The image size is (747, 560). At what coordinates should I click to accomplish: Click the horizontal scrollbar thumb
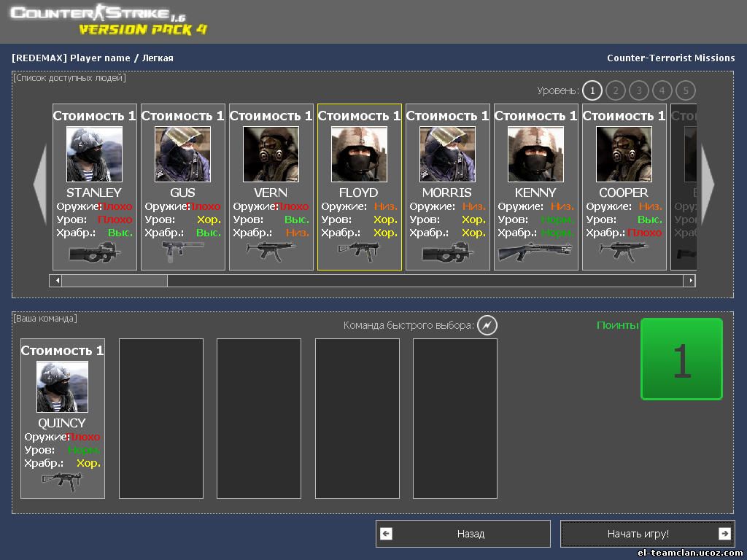click(x=115, y=281)
